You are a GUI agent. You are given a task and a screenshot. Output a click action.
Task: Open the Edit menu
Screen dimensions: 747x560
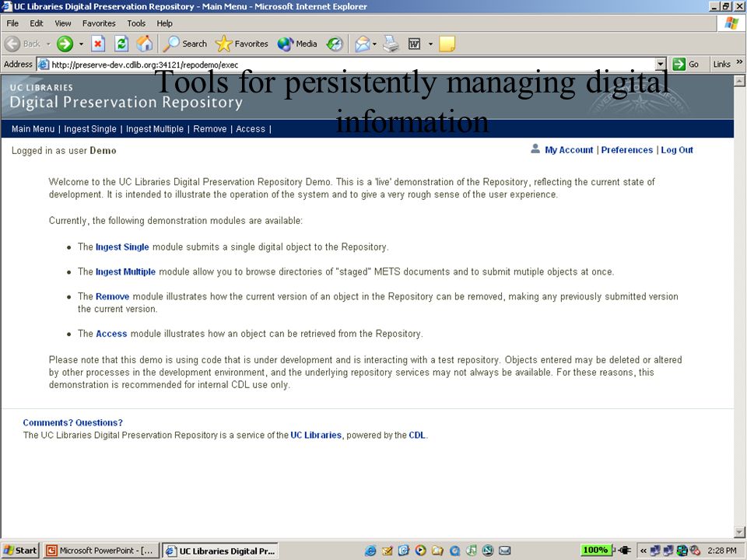37,23
